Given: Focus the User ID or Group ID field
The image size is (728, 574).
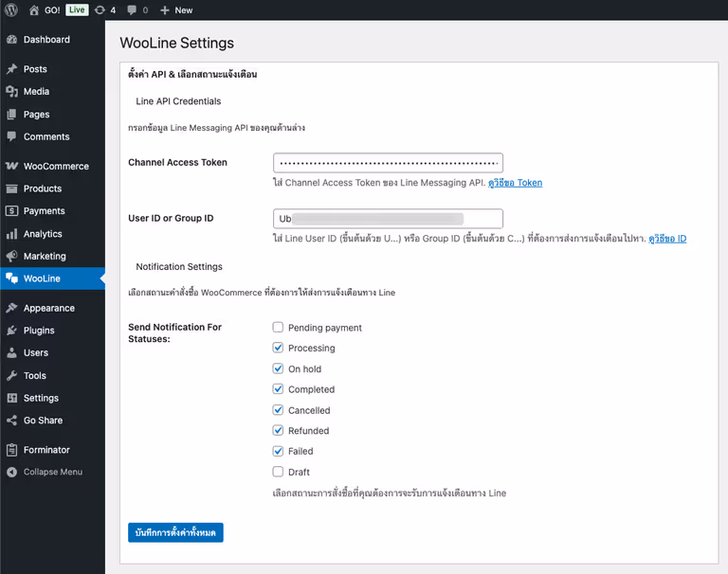Looking at the screenshot, I should (x=388, y=219).
